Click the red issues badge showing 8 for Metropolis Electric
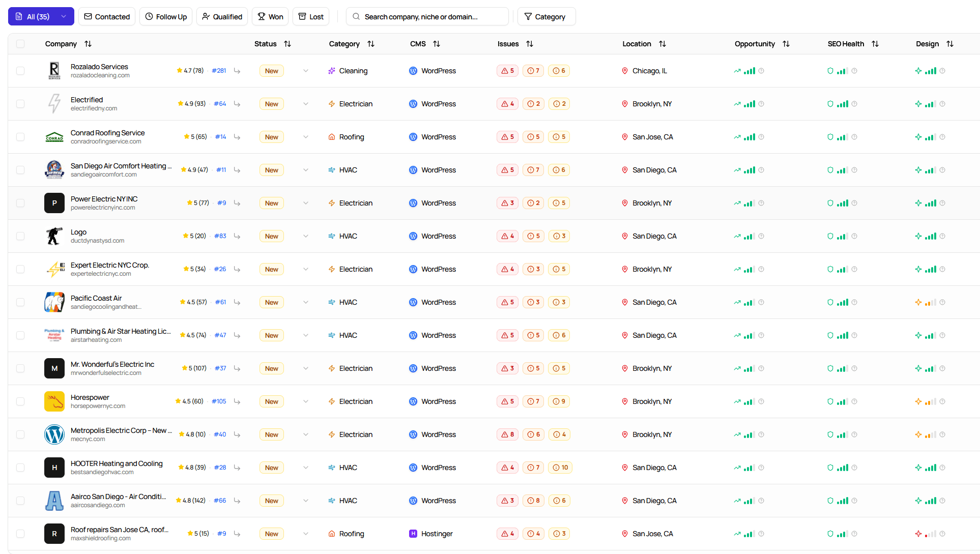The image size is (980, 554). tap(507, 434)
